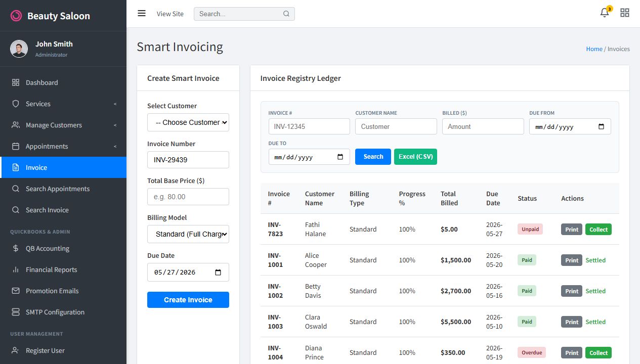Print Betty Davis invoice INV-1002
The image size is (640, 364).
572,291
